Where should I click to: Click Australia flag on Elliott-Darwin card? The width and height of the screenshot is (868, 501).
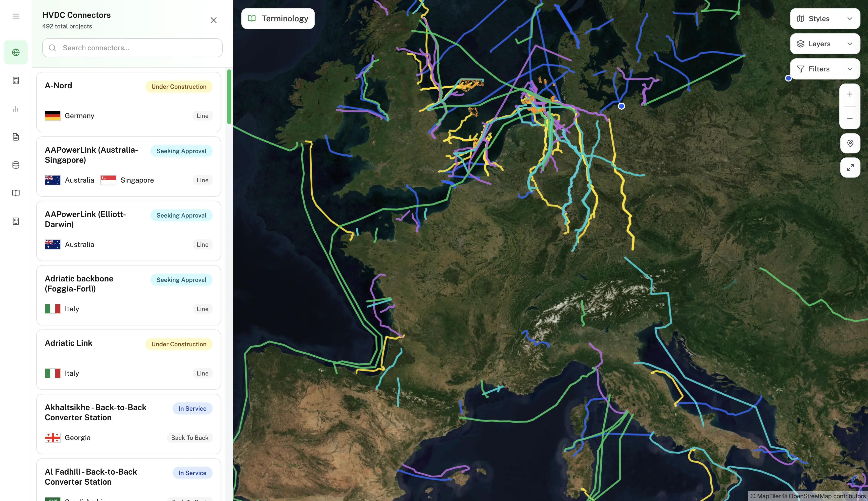pos(53,244)
